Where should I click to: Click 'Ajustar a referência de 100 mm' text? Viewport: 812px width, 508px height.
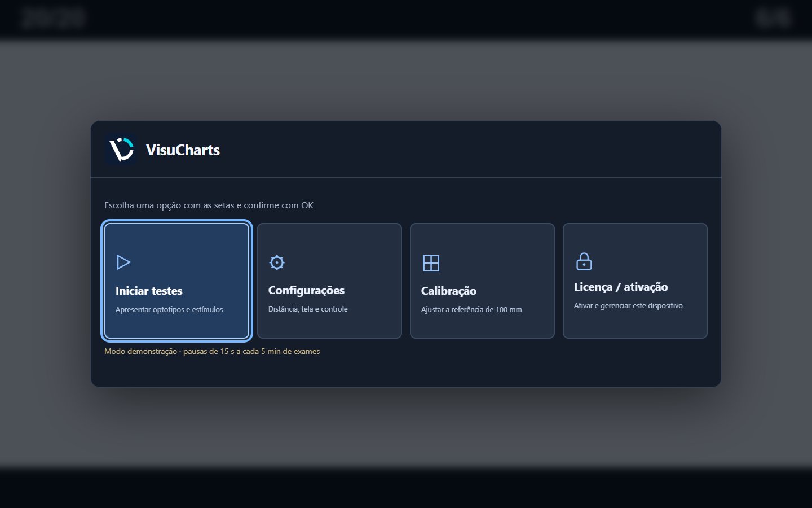pos(471,309)
